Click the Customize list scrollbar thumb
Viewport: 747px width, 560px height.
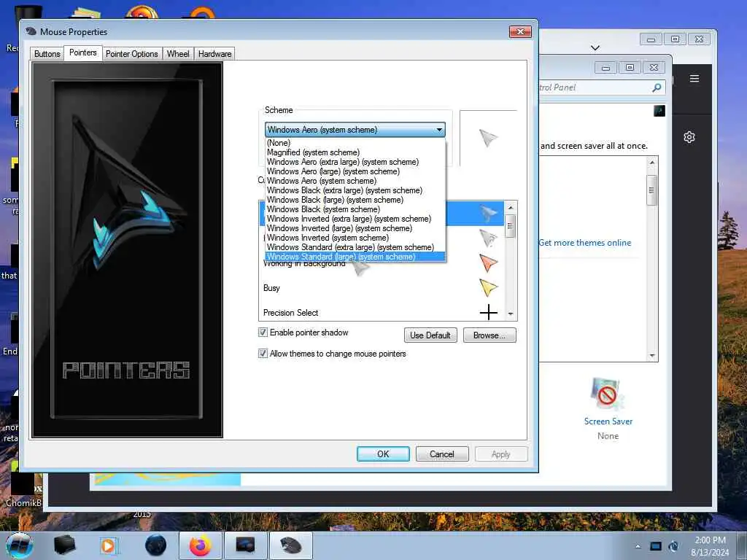[x=510, y=226]
